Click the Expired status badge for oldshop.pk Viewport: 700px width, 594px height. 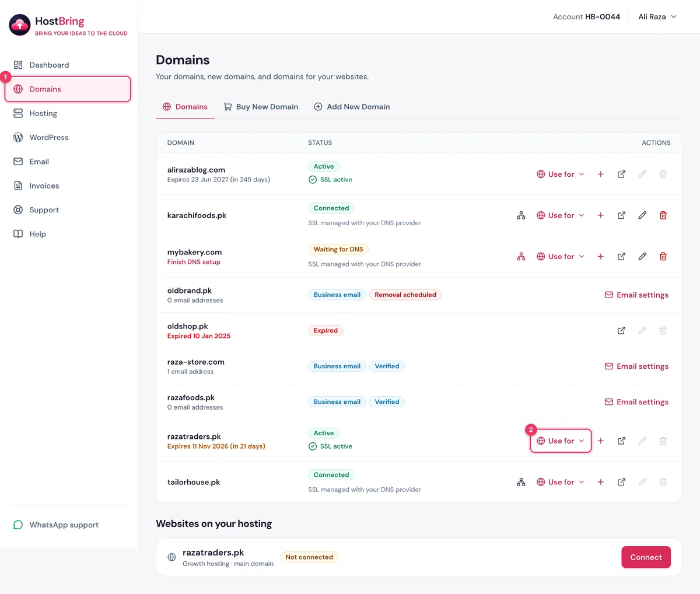pos(325,331)
